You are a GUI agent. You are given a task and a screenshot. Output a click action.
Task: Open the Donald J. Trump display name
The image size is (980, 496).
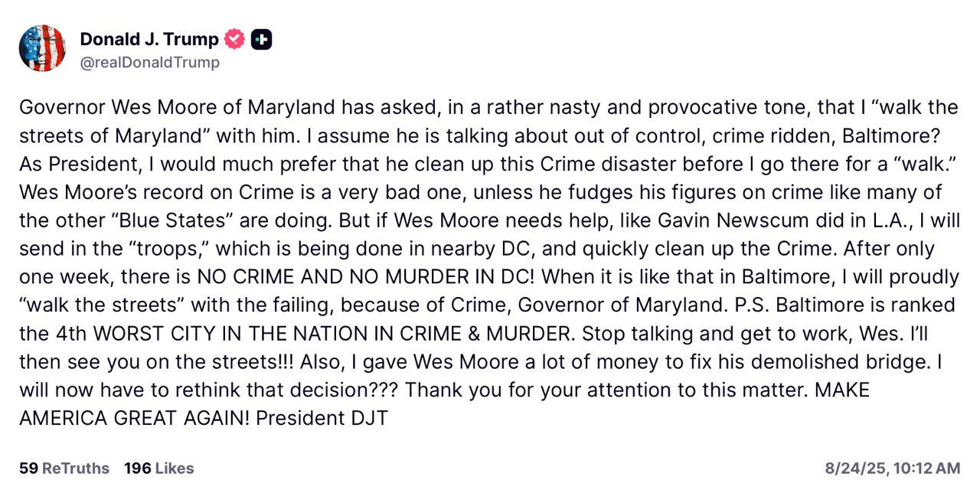point(149,39)
